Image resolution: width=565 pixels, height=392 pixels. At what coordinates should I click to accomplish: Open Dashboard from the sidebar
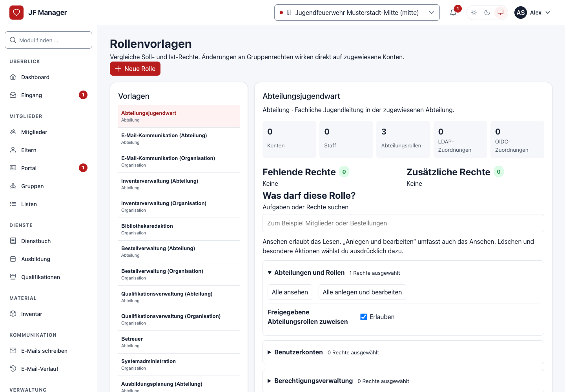pos(49,77)
